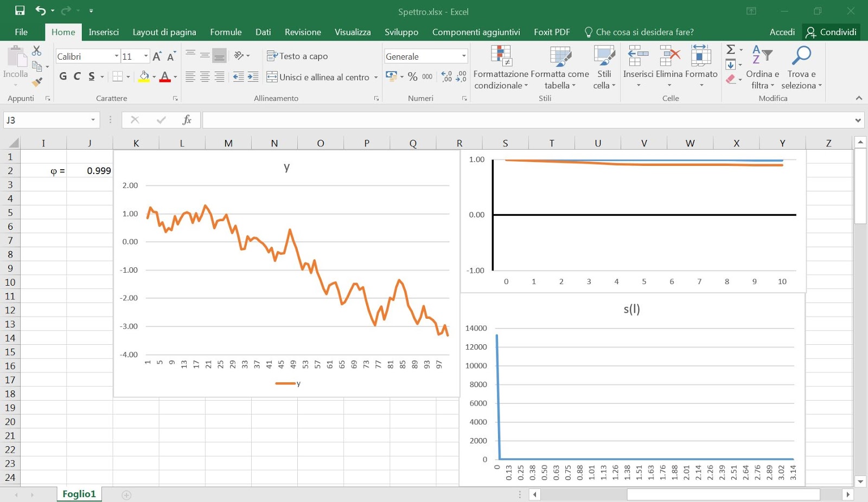Open the text orientation tool

(239, 55)
